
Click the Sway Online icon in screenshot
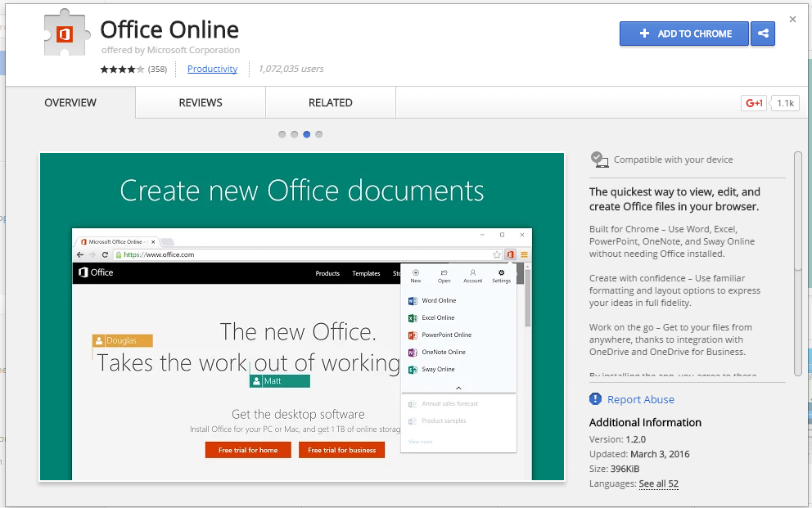tap(413, 370)
